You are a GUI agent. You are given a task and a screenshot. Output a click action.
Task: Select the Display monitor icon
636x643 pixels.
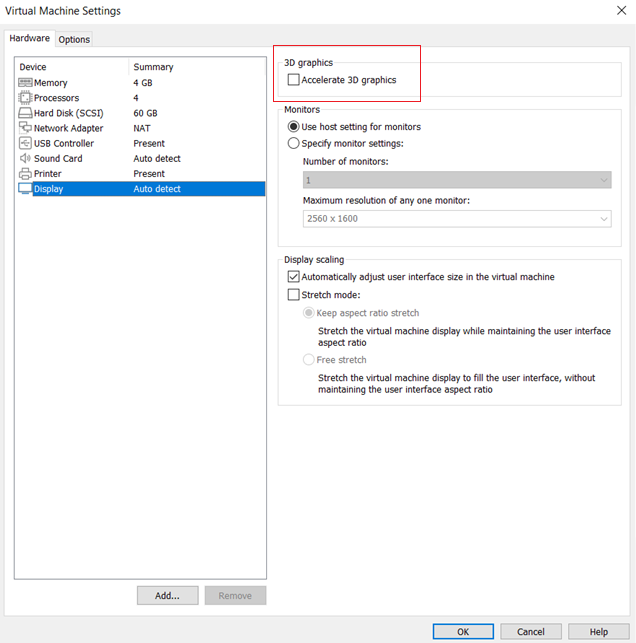point(25,189)
